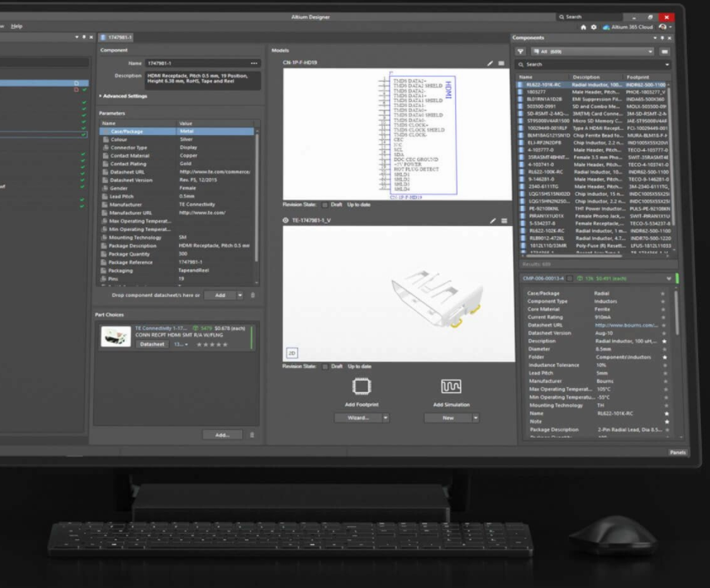Collapse the CMP-006-00013-4 details chevron
Screen dimensions: 710x588
(669, 278)
